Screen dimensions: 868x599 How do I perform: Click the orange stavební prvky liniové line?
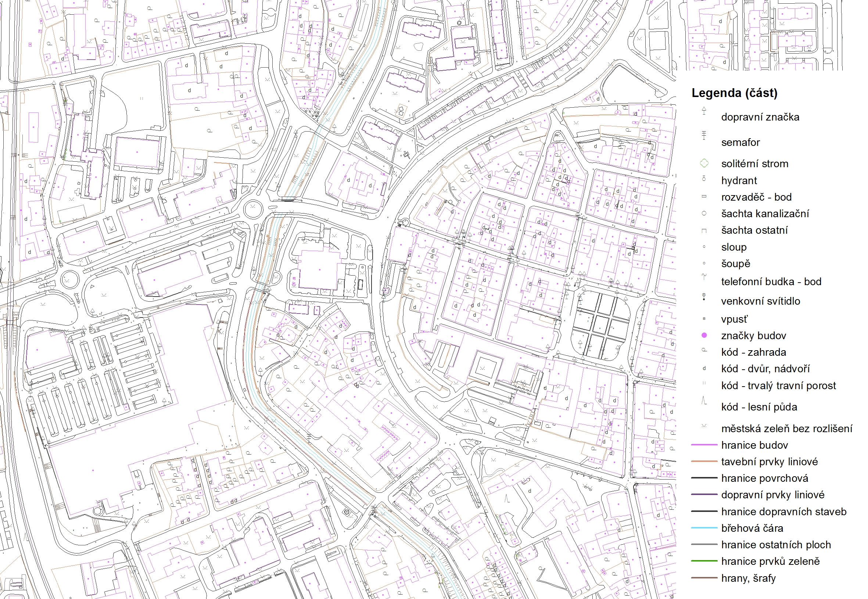pyautogui.click(x=704, y=461)
